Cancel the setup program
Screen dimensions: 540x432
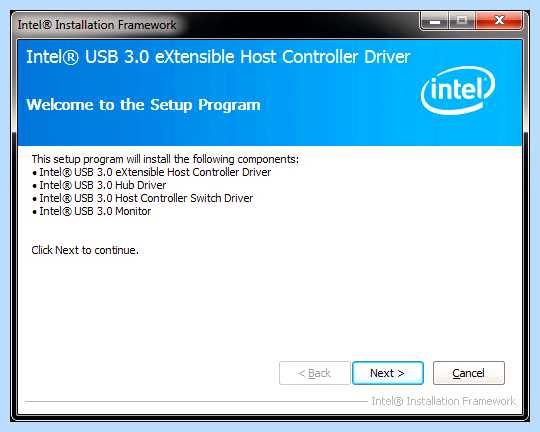pos(469,373)
